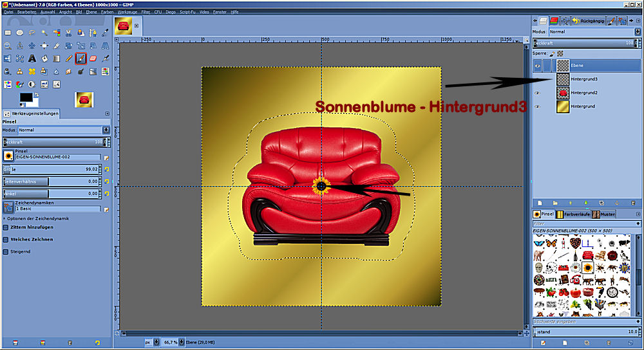Image resolution: width=644 pixels, height=350 pixels.
Task: Enable Weiches Zeichnen checkbox
Action: click(x=6, y=239)
